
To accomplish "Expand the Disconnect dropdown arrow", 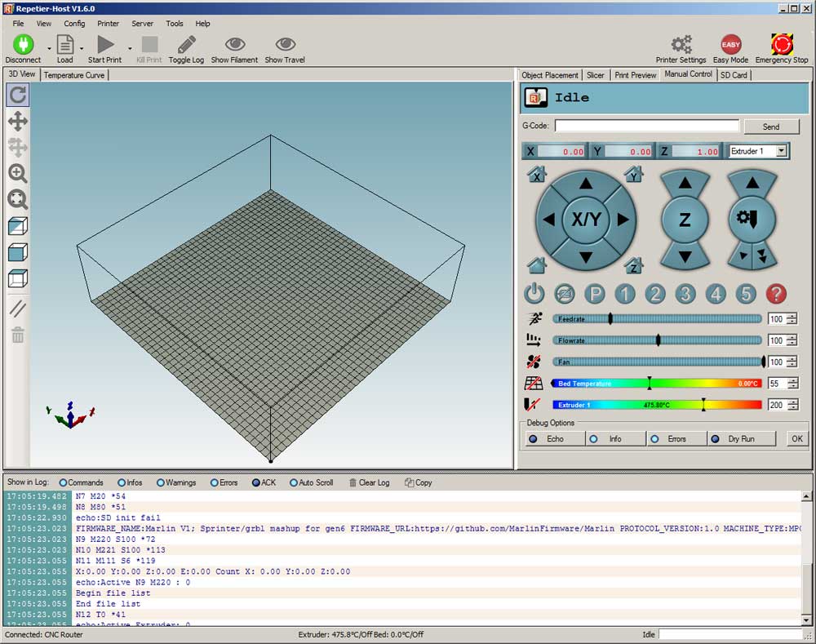I will click(50, 48).
